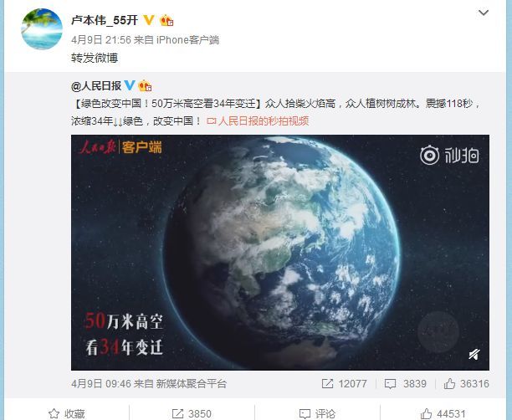
Task: Unmute the video with the speaker icon
Action: coord(474,354)
